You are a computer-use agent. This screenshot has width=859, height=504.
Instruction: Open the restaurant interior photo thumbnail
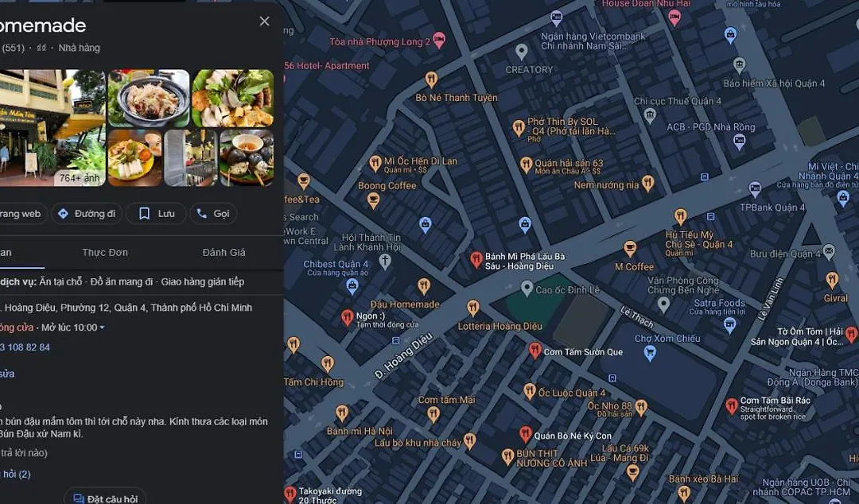click(x=190, y=157)
